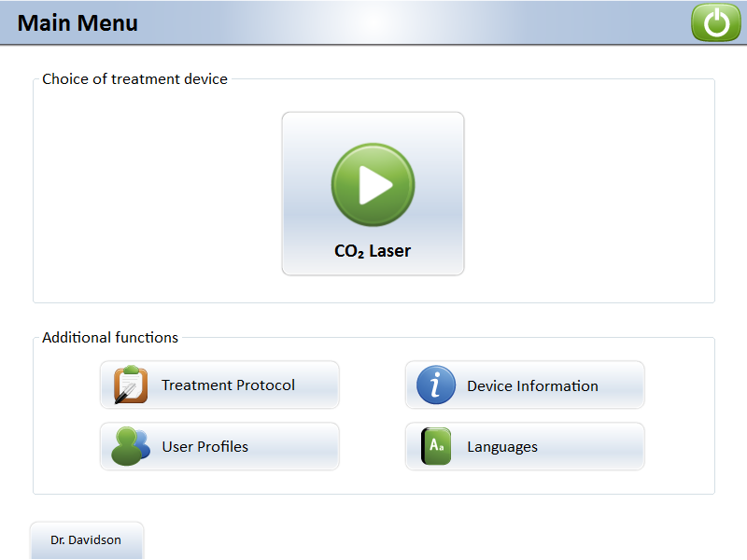This screenshot has height=560, width=747.
Task: Click the User Profiles text label
Action: click(204, 447)
